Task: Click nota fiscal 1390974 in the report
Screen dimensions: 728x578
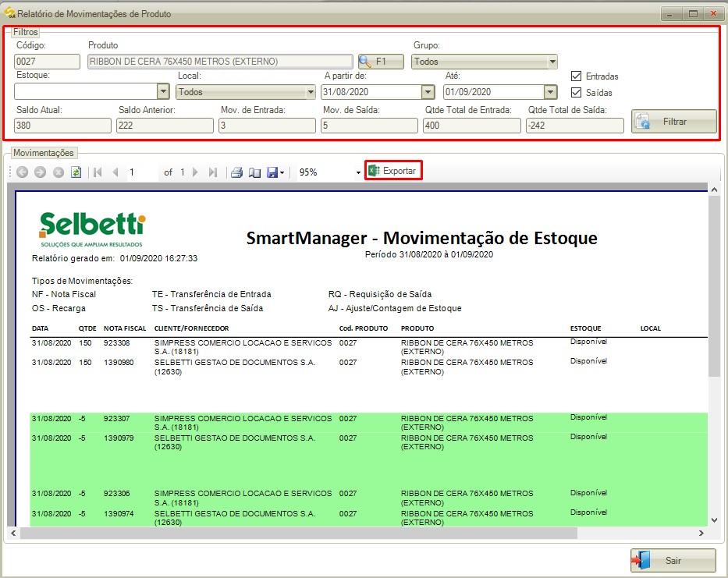Action: pos(119,514)
